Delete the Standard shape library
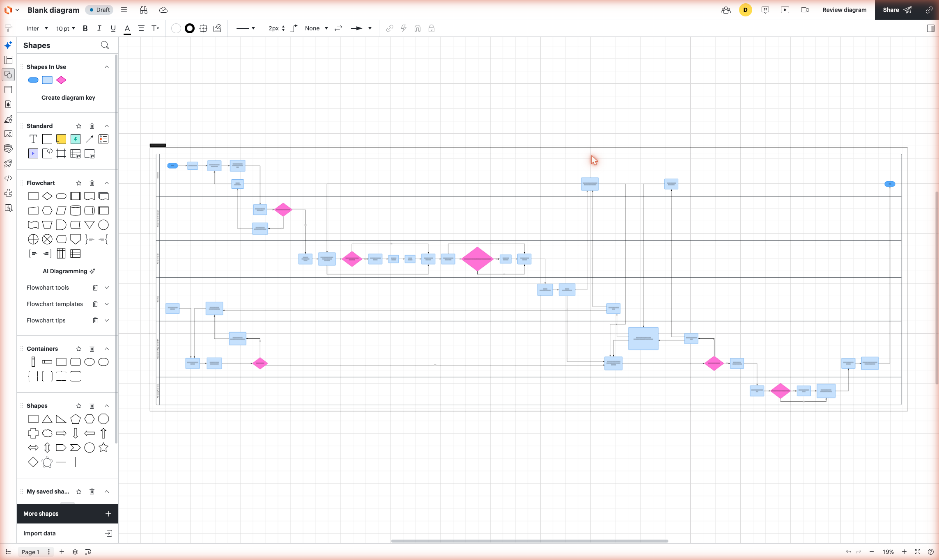The width and height of the screenshot is (939, 560). click(92, 126)
